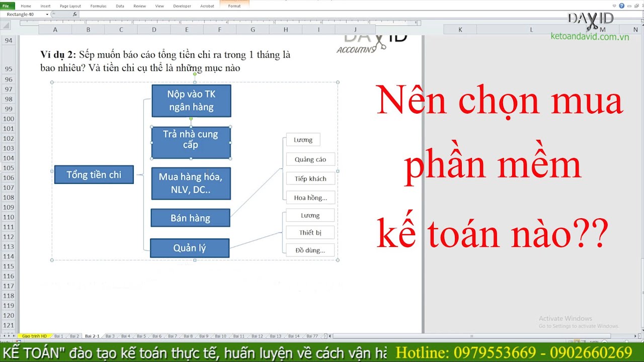Click the 'Hoa hồng...' box
Image resolution: width=644 pixels, height=362 pixels.
[310, 198]
